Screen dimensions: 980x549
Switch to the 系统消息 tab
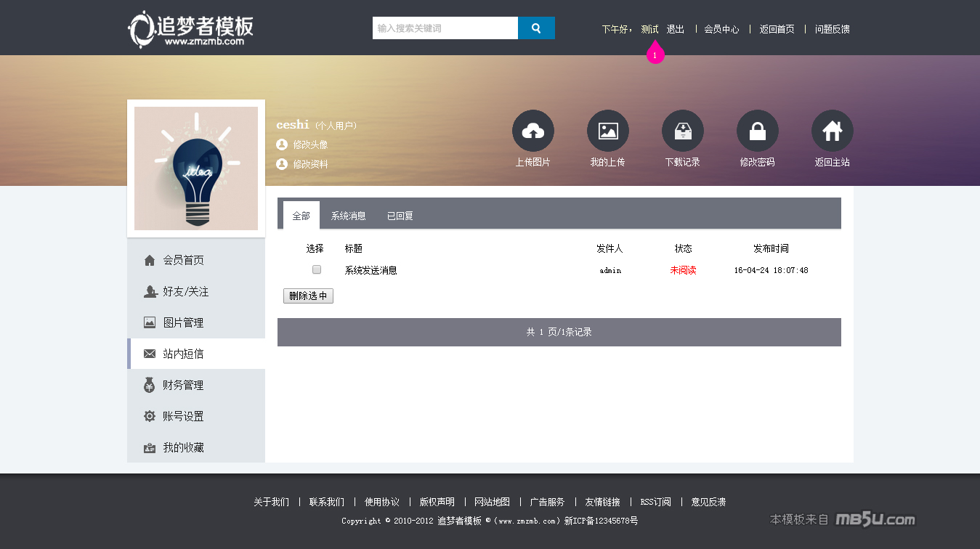pyautogui.click(x=348, y=216)
